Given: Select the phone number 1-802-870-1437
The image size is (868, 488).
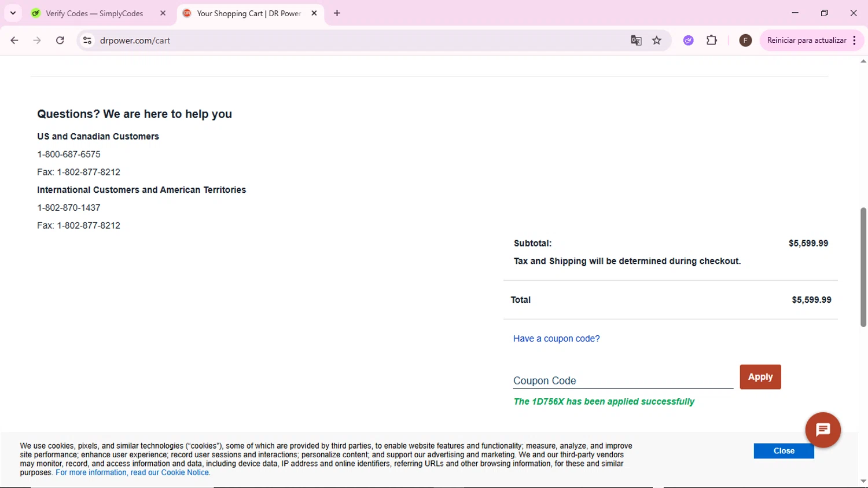Looking at the screenshot, I should pos(69,208).
